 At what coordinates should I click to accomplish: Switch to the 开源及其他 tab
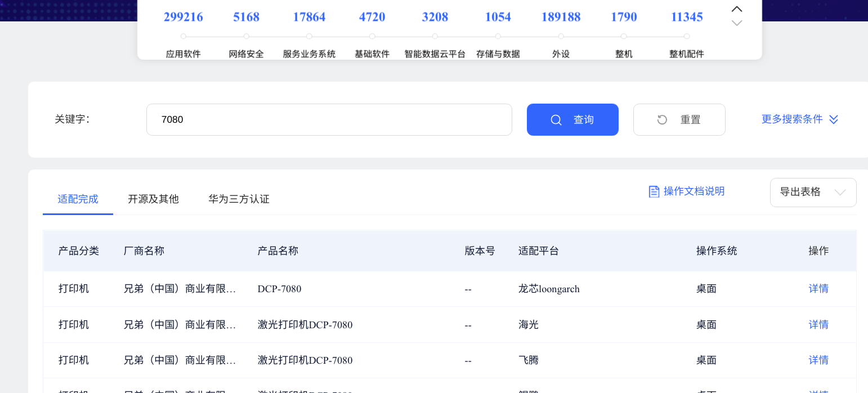153,199
